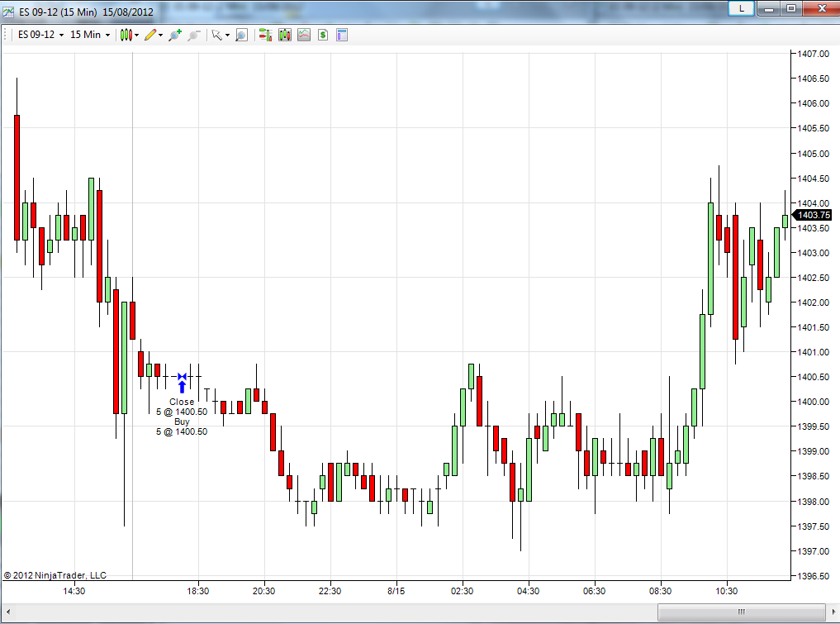The height and width of the screenshot is (624, 840).
Task: Expand the drawing tools dropdown arrow
Action: pos(160,36)
